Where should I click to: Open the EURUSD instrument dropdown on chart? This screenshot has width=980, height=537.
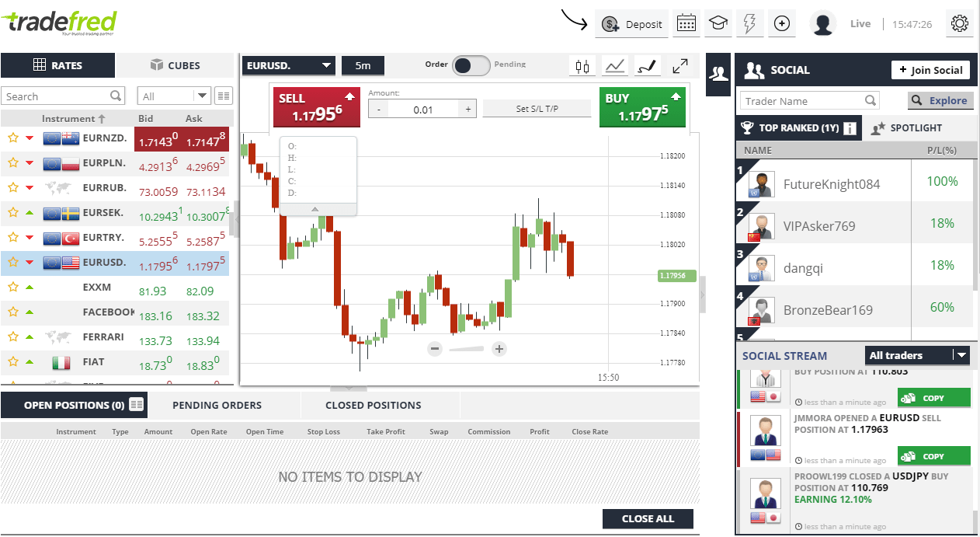(288, 66)
